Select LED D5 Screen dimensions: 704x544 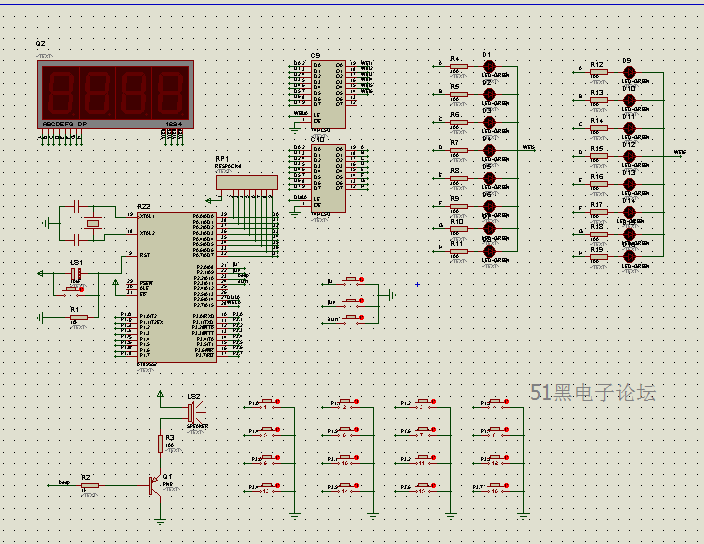pos(489,178)
